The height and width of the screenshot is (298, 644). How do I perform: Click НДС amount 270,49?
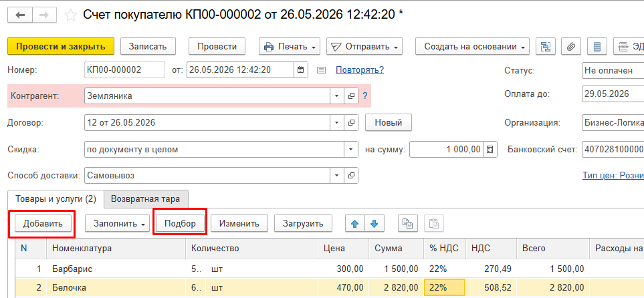click(x=492, y=269)
